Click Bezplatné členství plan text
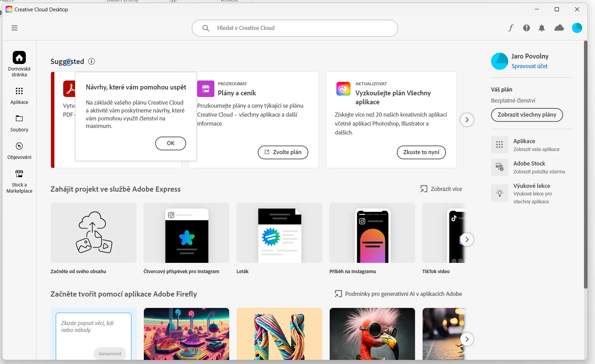The height and width of the screenshot is (364, 595). [513, 100]
